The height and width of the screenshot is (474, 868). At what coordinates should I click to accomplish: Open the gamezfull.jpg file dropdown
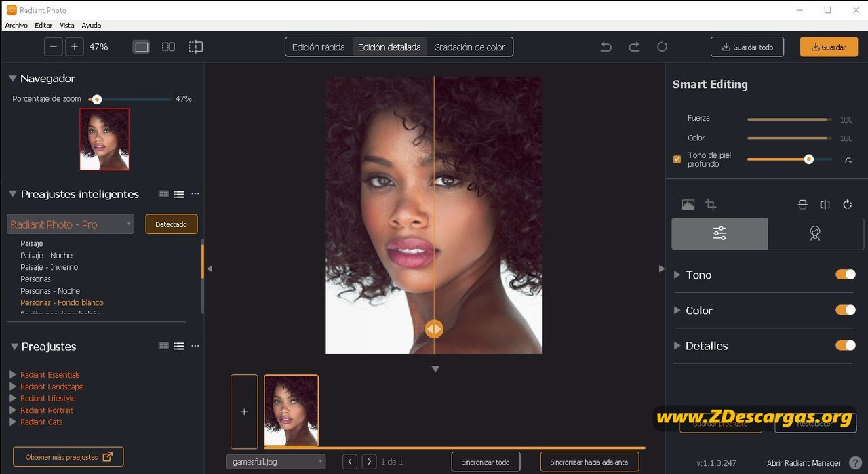(x=276, y=462)
